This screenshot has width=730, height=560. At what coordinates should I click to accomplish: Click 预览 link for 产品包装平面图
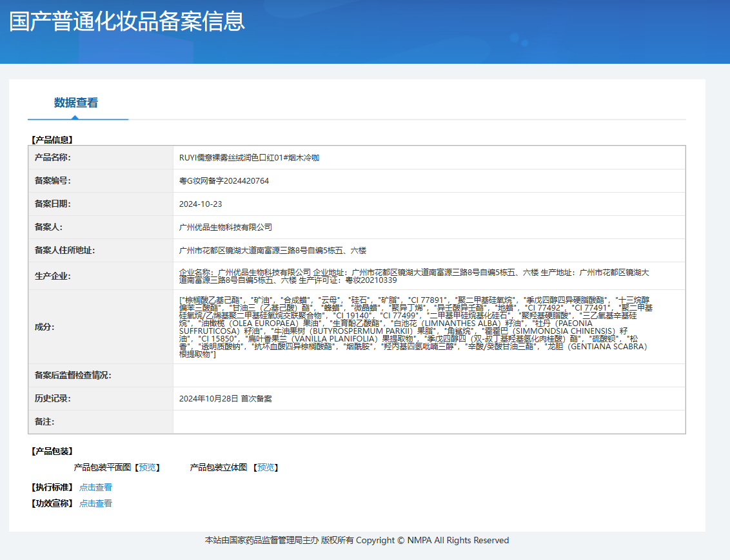point(147,467)
